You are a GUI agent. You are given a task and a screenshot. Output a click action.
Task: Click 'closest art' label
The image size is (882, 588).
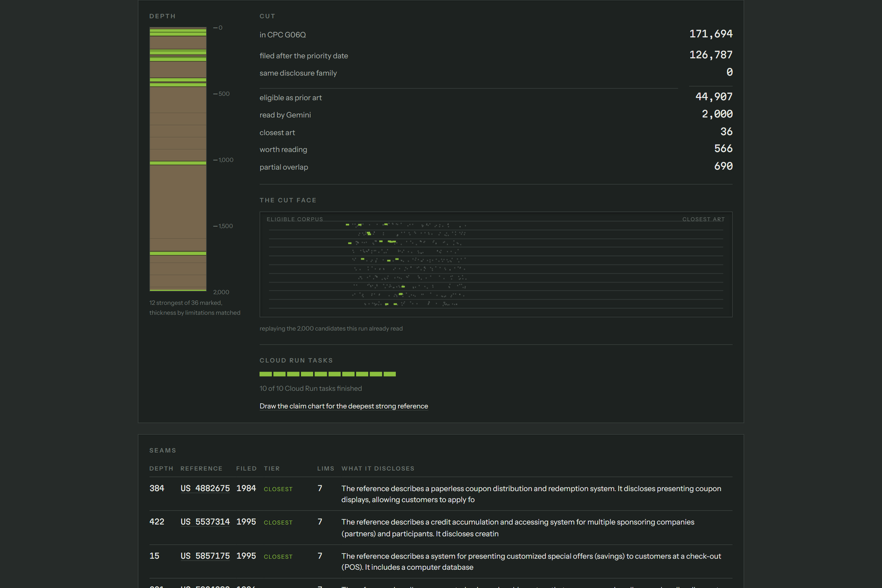click(277, 133)
